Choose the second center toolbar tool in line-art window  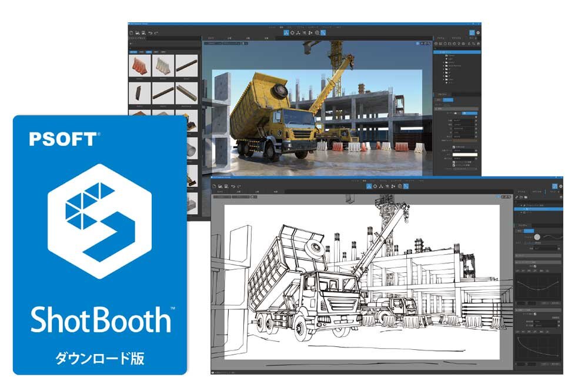pyautogui.click(x=375, y=186)
